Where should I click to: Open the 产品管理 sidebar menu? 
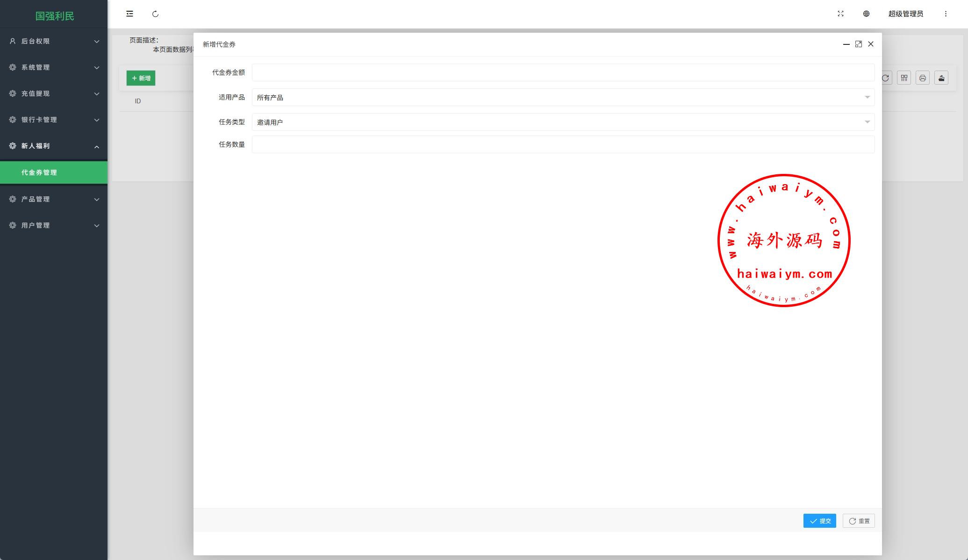(x=54, y=199)
